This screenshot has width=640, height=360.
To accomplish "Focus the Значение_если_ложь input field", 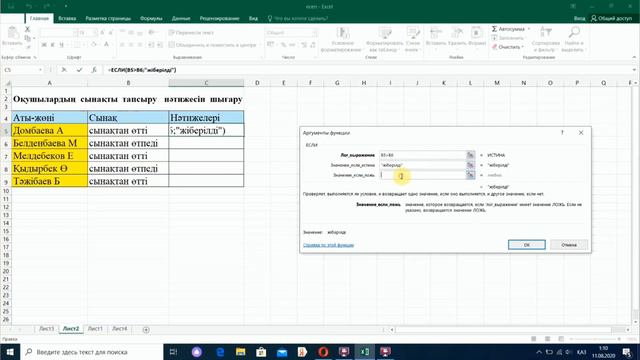I will point(423,175).
